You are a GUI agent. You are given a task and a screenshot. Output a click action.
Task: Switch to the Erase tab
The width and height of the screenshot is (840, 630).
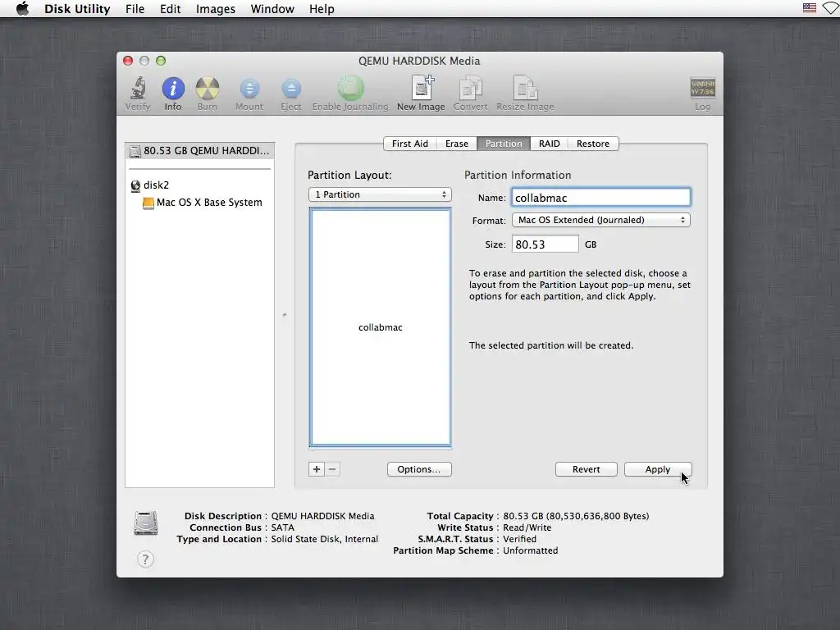(x=456, y=144)
